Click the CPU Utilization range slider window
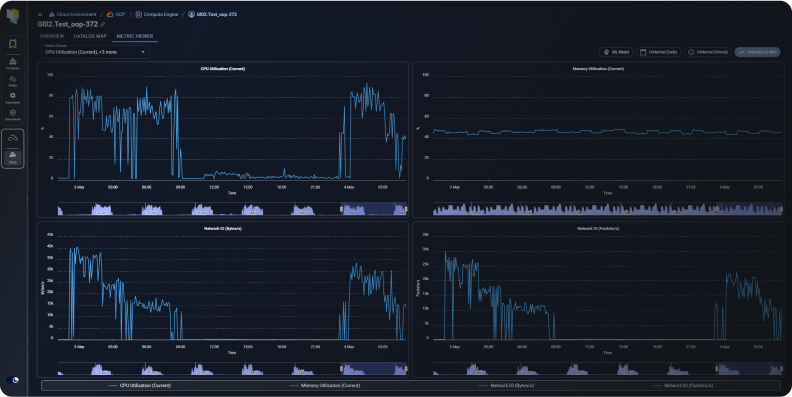The height and width of the screenshot is (397, 792). pyautogui.click(x=374, y=209)
